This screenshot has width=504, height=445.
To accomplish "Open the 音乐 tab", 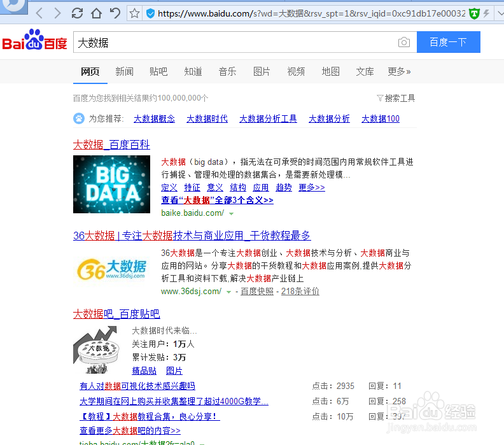I will coord(228,71).
